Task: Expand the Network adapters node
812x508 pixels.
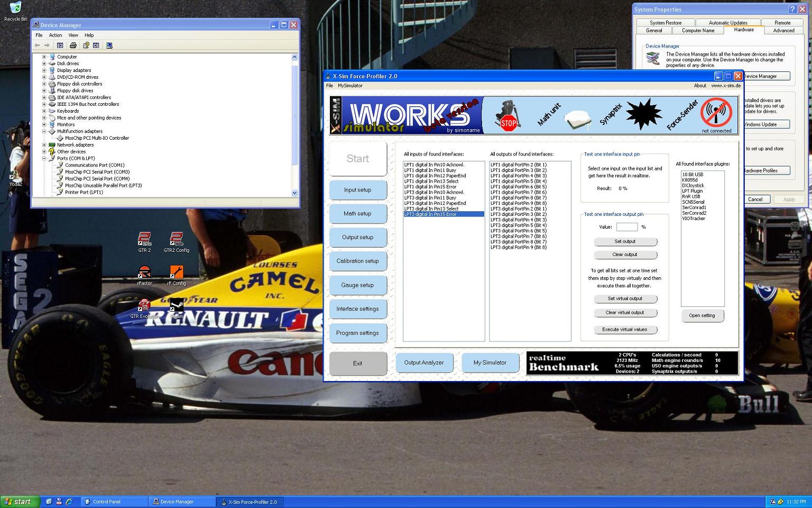Action: click(44, 145)
